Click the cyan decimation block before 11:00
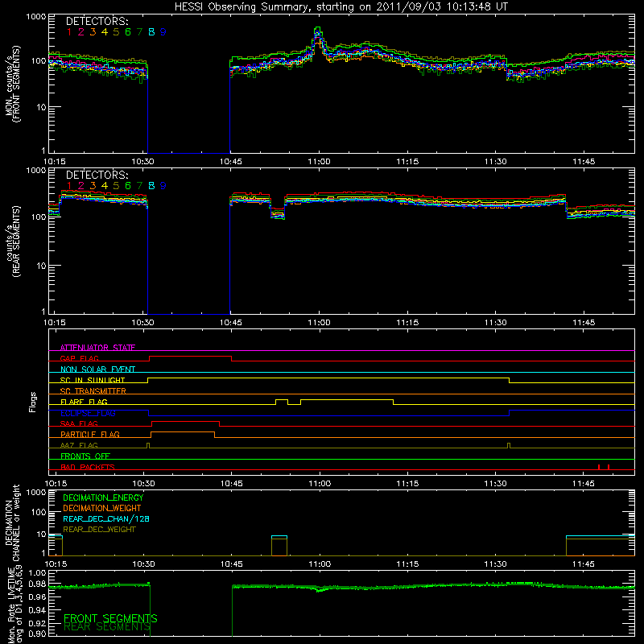 [279, 536]
